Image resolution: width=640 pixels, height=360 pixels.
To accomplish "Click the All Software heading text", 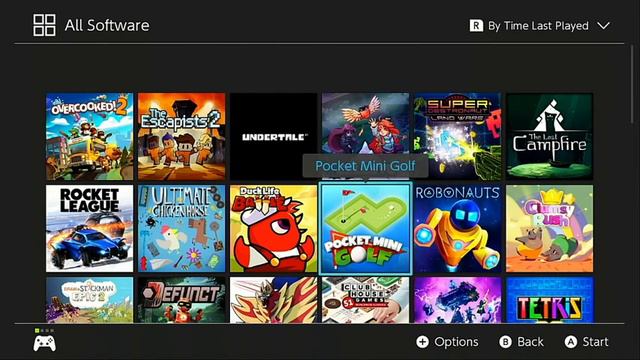I will click(107, 25).
